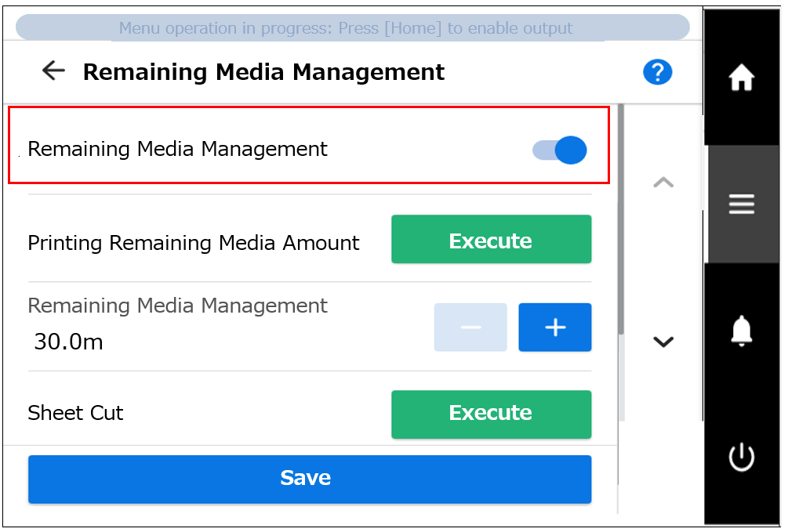
Task: Execute Printing Remaining Media Amount
Action: (x=491, y=239)
